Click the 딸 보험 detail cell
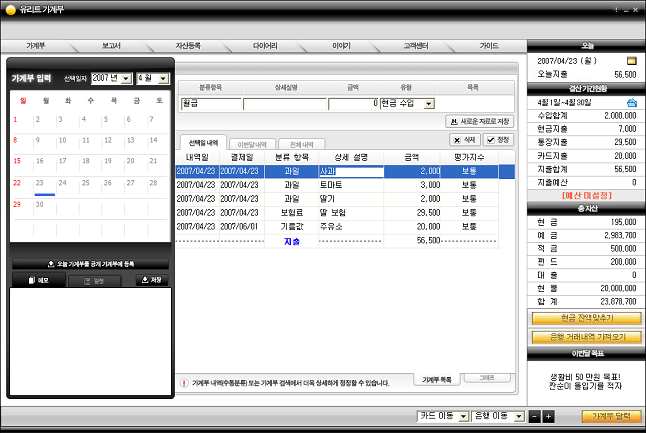This screenshot has height=433, width=646. click(351, 213)
